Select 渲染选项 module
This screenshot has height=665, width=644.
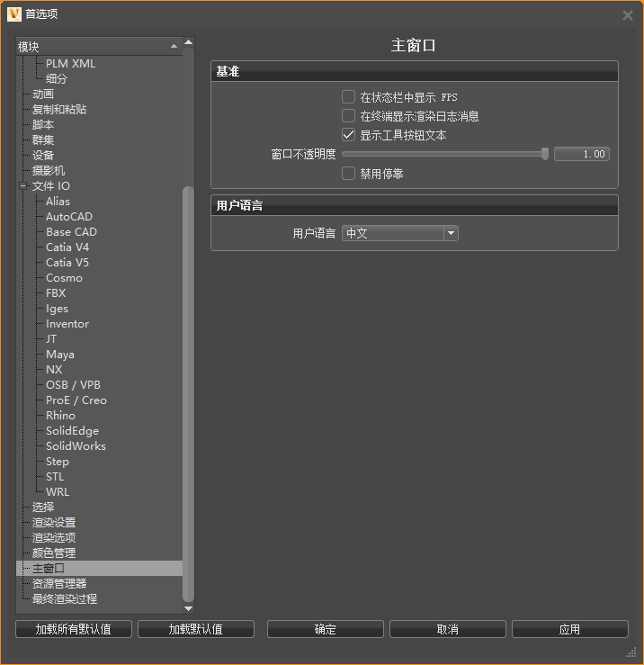click(54, 537)
